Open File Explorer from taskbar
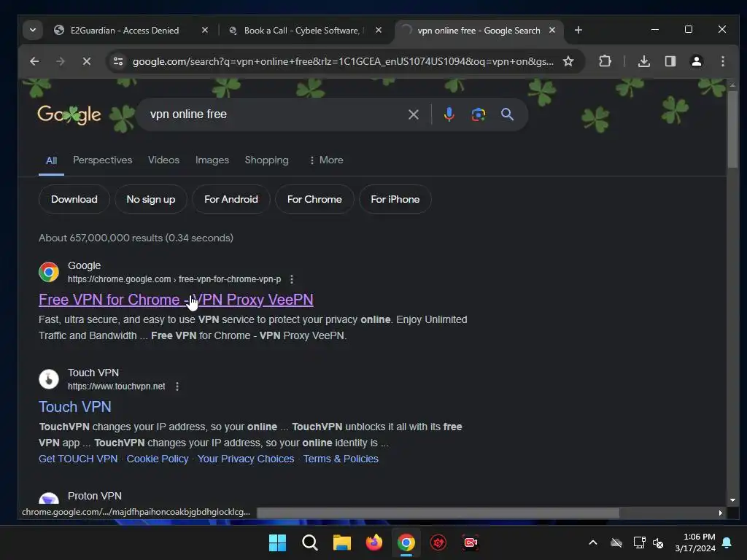The image size is (747, 560). [341, 542]
